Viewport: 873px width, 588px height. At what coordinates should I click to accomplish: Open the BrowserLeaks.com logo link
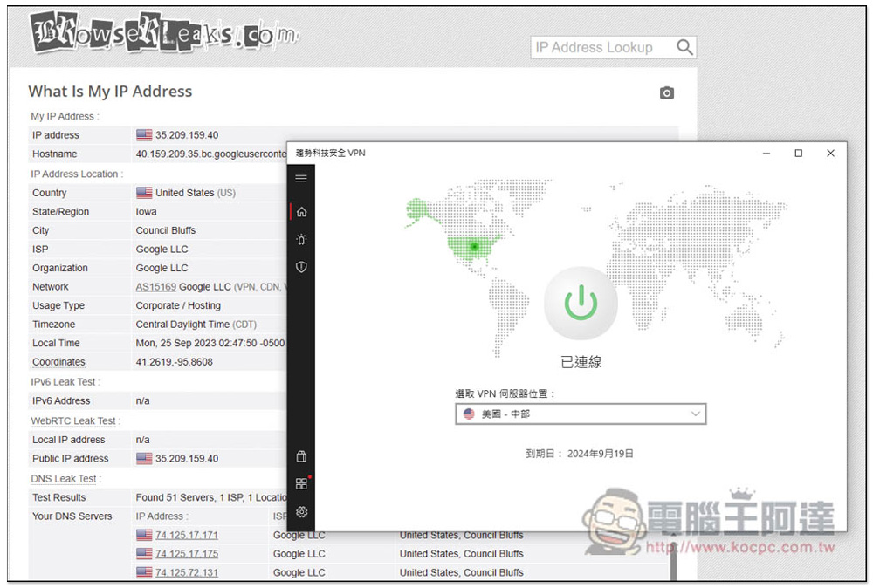point(165,33)
